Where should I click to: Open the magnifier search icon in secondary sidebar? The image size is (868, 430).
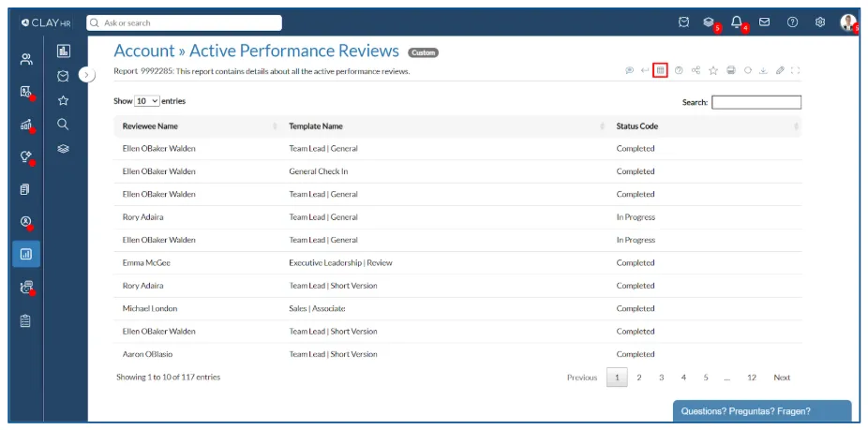pyautogui.click(x=64, y=125)
